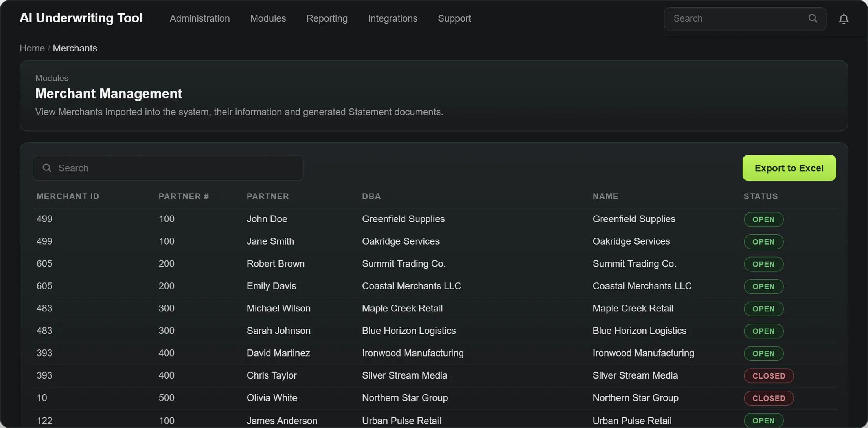
Task: Select partner name Michael Wilson
Action: click(279, 309)
